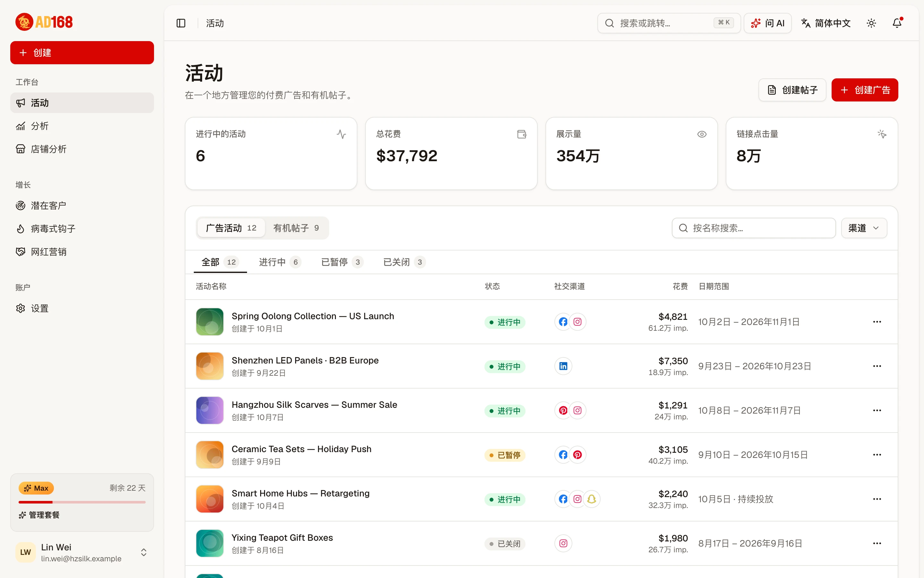Focus the 按名称搜索 input field
Viewport: 924px width, 578px height.
tap(754, 228)
